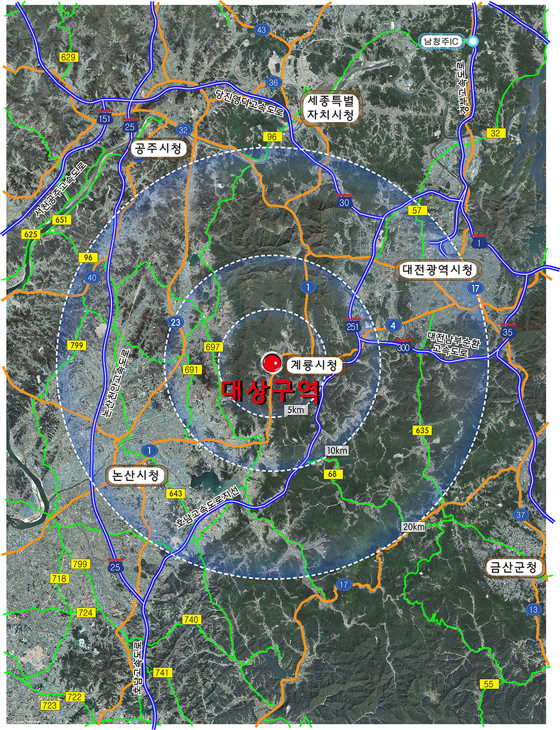
Task: Click the 계룡시청 label
Action: coord(314,365)
